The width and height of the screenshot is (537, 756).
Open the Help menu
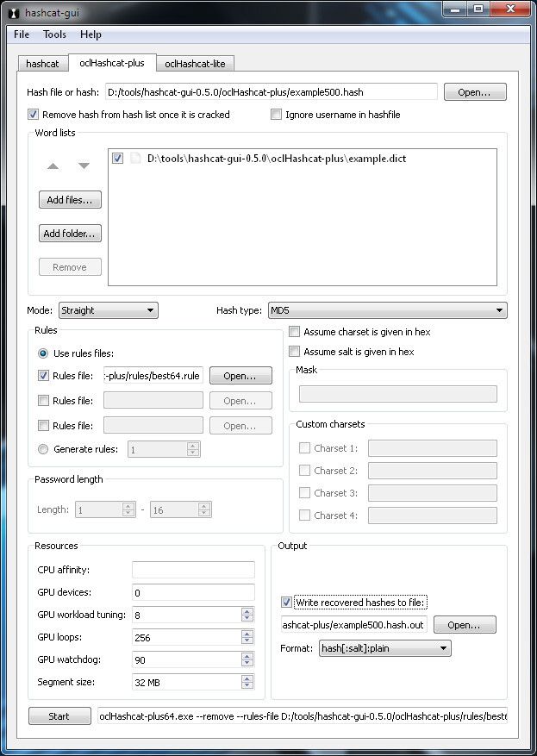pos(91,34)
